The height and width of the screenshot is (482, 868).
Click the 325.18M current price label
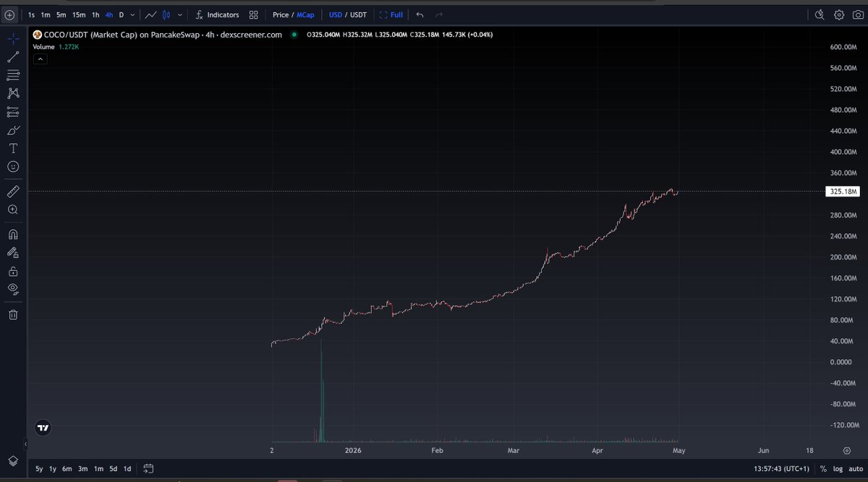[x=843, y=191]
